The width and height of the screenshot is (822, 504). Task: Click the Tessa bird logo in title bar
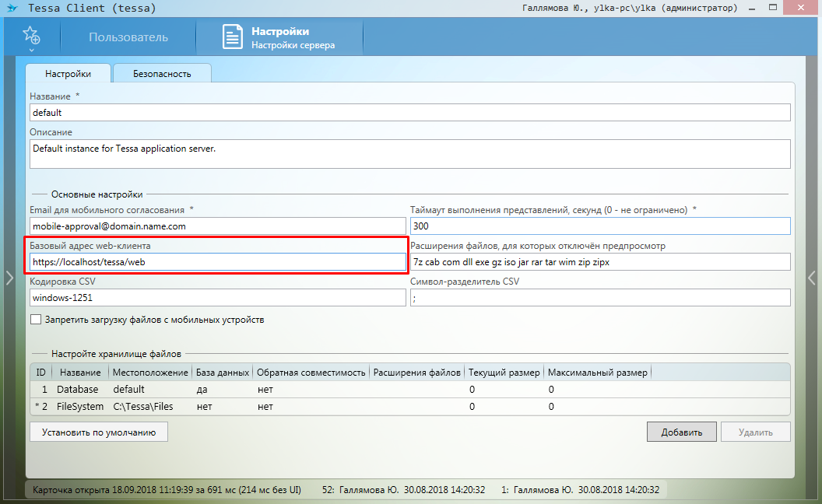coord(12,9)
